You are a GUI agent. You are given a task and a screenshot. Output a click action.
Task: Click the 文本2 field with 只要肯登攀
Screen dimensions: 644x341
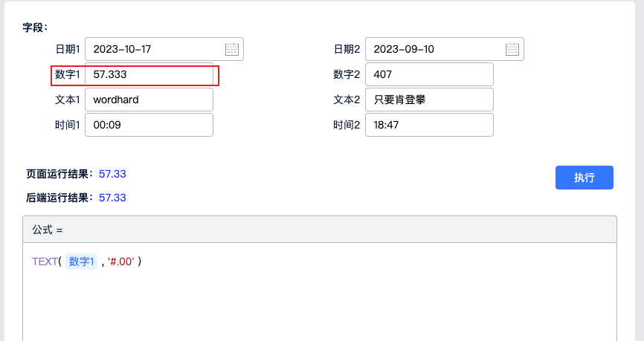click(429, 100)
